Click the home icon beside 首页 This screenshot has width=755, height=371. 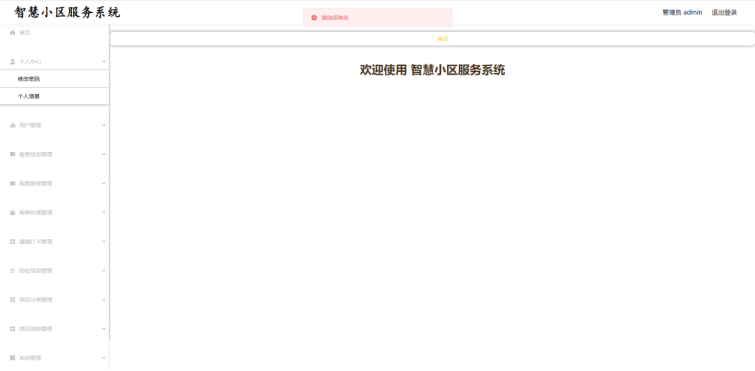pos(13,33)
